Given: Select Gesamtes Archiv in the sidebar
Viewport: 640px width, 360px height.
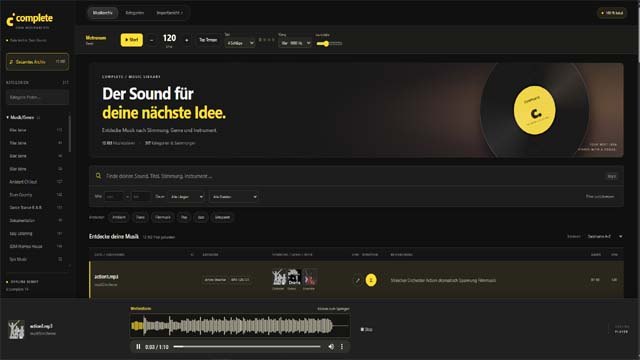Looking at the screenshot, I should coord(37,62).
